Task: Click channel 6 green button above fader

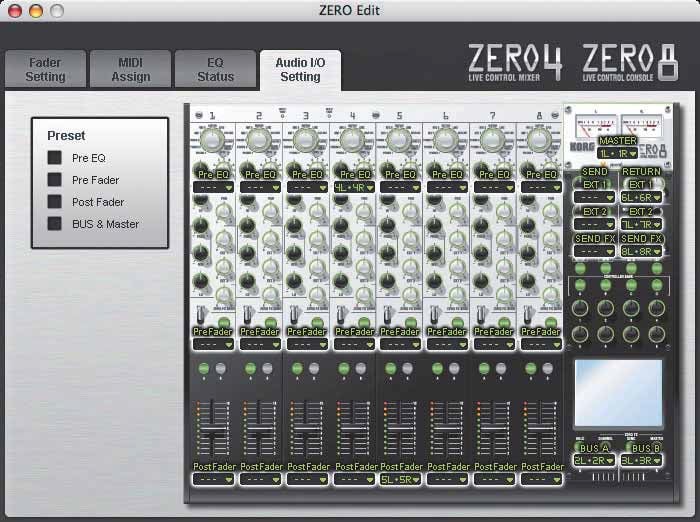Action: pos(437,368)
